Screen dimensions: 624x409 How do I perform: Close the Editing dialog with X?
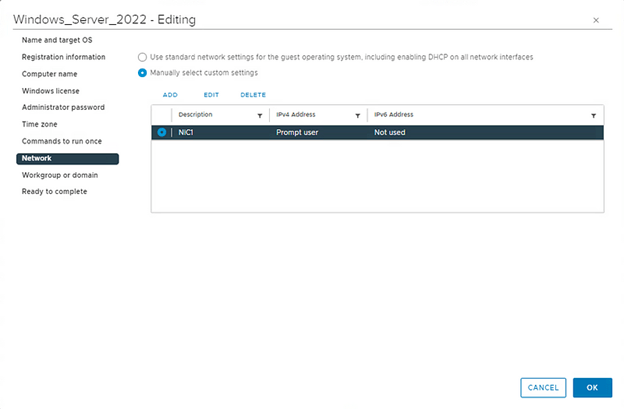coord(596,20)
